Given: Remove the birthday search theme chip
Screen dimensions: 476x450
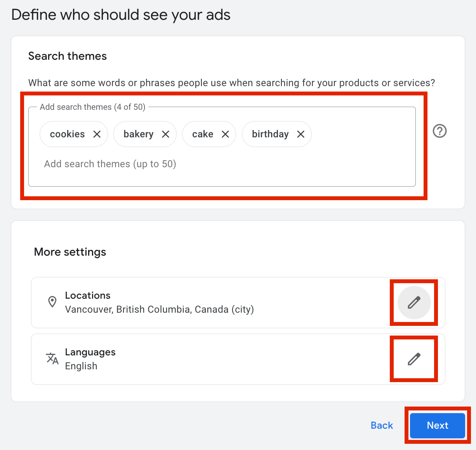Looking at the screenshot, I should [301, 134].
